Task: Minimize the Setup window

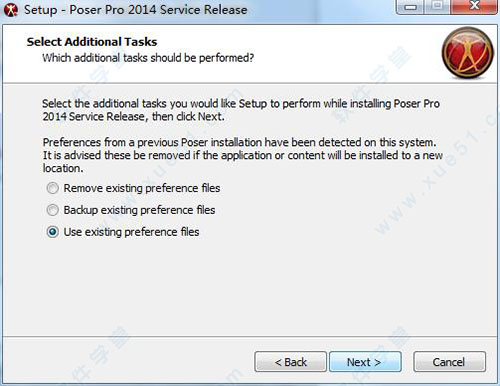Action: [x=410, y=7]
